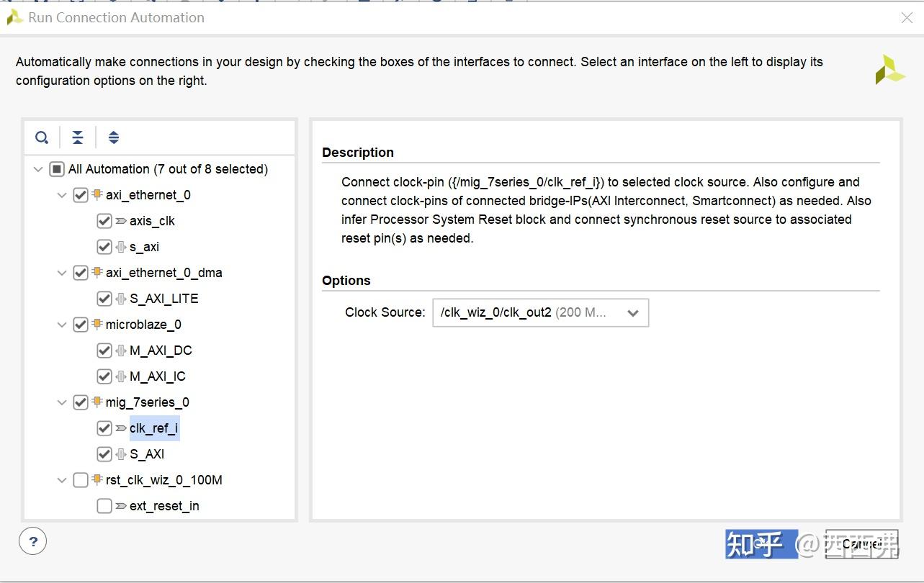This screenshot has height=583, width=924.
Task: Click the axis_clk clock pin icon
Action: 121,221
